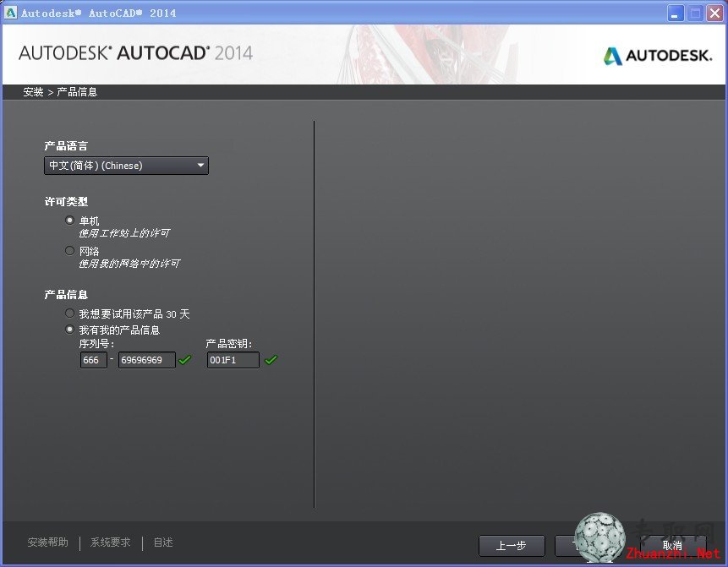
Task: Click green checkmark next to serial number
Action: [x=185, y=360]
